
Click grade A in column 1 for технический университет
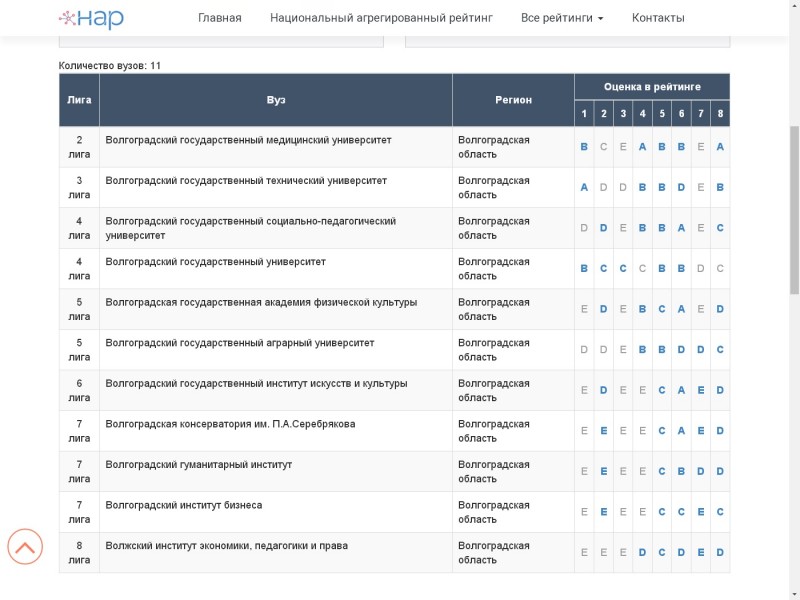pyautogui.click(x=584, y=188)
